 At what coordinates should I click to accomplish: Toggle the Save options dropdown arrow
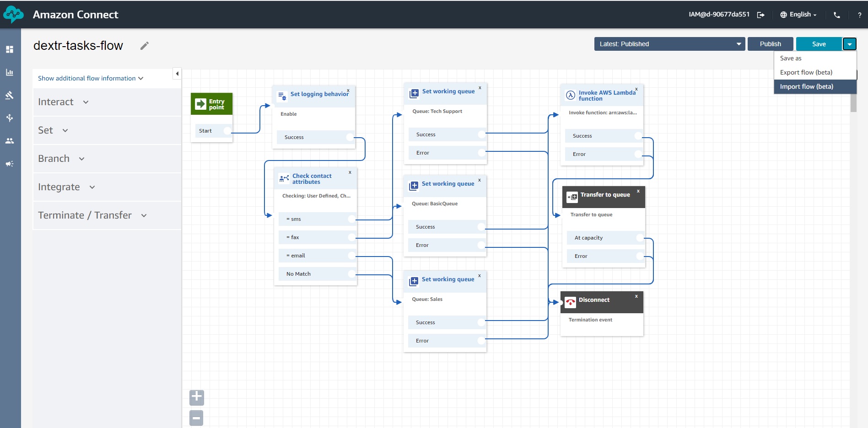pos(849,44)
